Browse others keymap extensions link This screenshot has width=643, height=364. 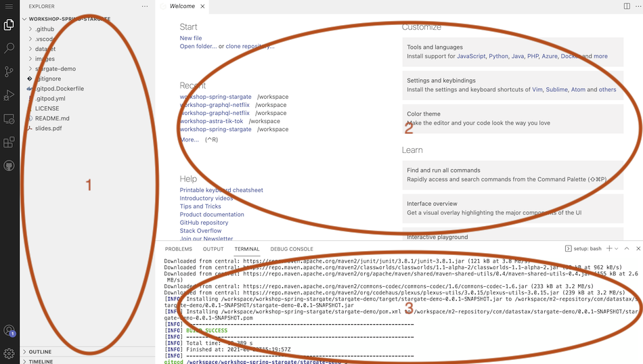tap(607, 89)
